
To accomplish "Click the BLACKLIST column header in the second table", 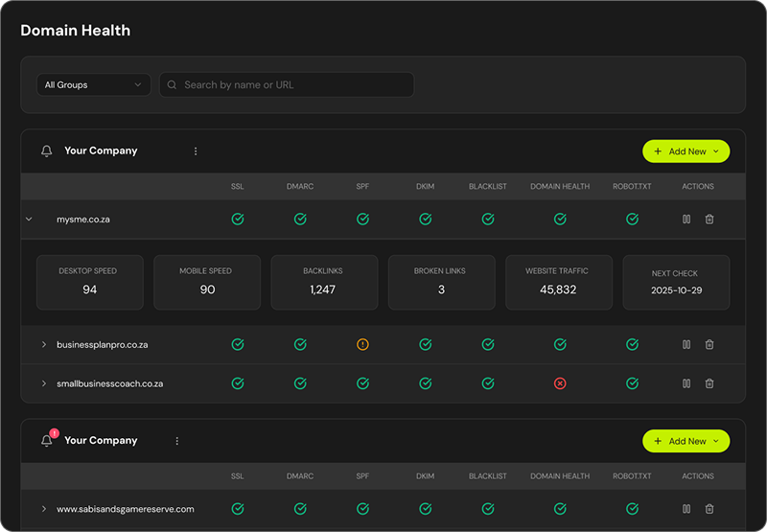I will pyautogui.click(x=488, y=475).
